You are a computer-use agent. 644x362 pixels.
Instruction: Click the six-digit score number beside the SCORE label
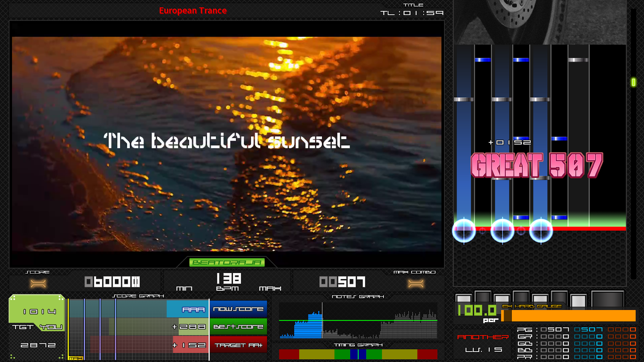pos(112,282)
